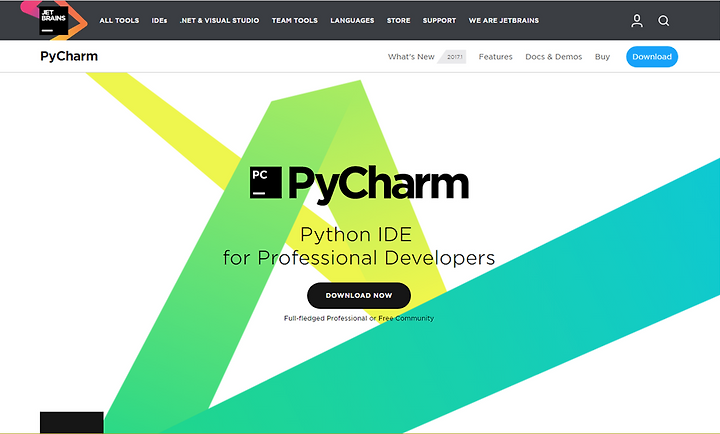This screenshot has height=434, width=720.
Task: Open the LANGUAGES menu
Action: pos(352,21)
